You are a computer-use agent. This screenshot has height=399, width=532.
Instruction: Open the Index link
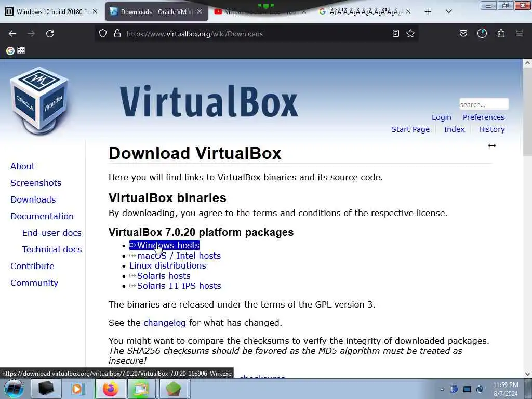tap(454, 129)
